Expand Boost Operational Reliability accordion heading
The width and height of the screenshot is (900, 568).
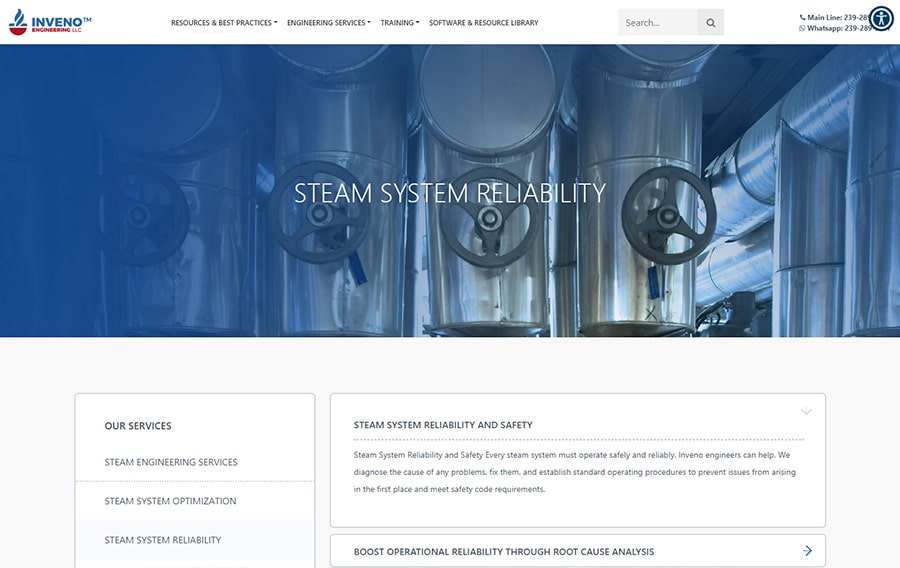click(503, 551)
